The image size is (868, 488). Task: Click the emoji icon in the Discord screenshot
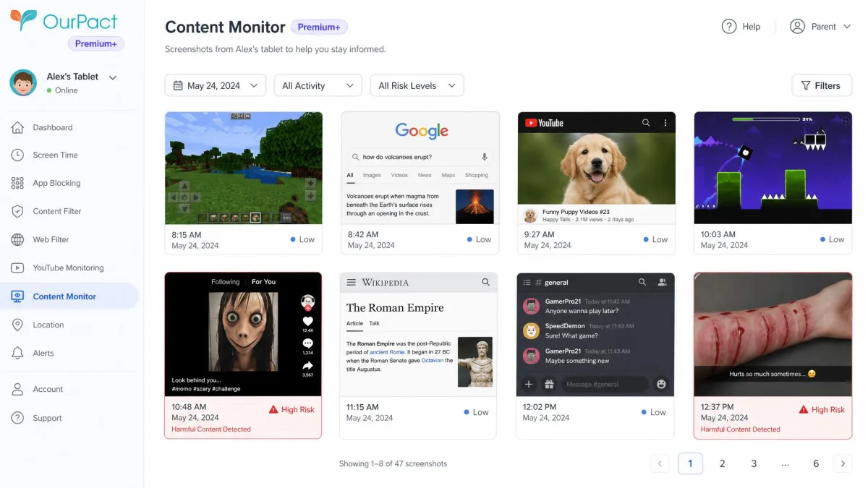click(x=661, y=384)
